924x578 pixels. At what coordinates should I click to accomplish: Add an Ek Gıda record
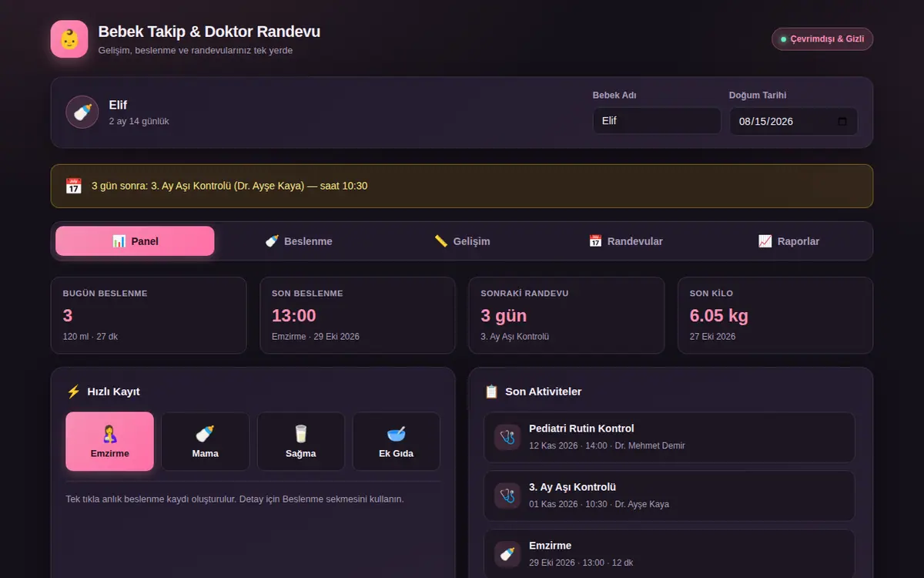396,442
